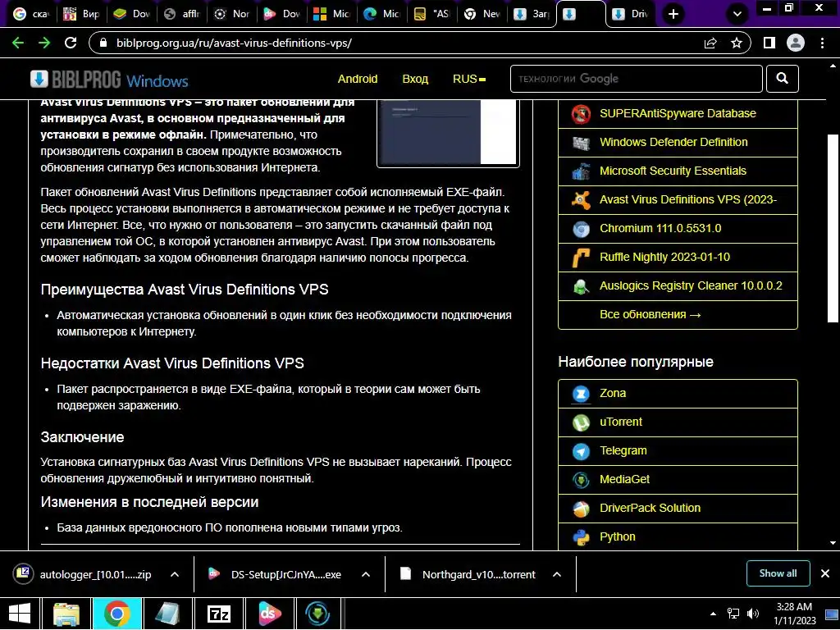840x630 pixels.
Task: Click 'Ruffle Nightly 2023-01-10' text link
Action: click(x=664, y=257)
